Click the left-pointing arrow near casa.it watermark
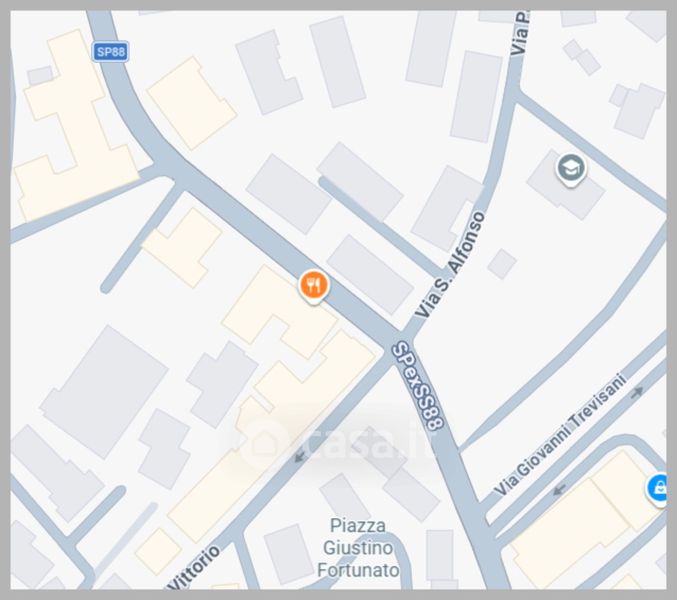677x600 pixels. (299, 456)
